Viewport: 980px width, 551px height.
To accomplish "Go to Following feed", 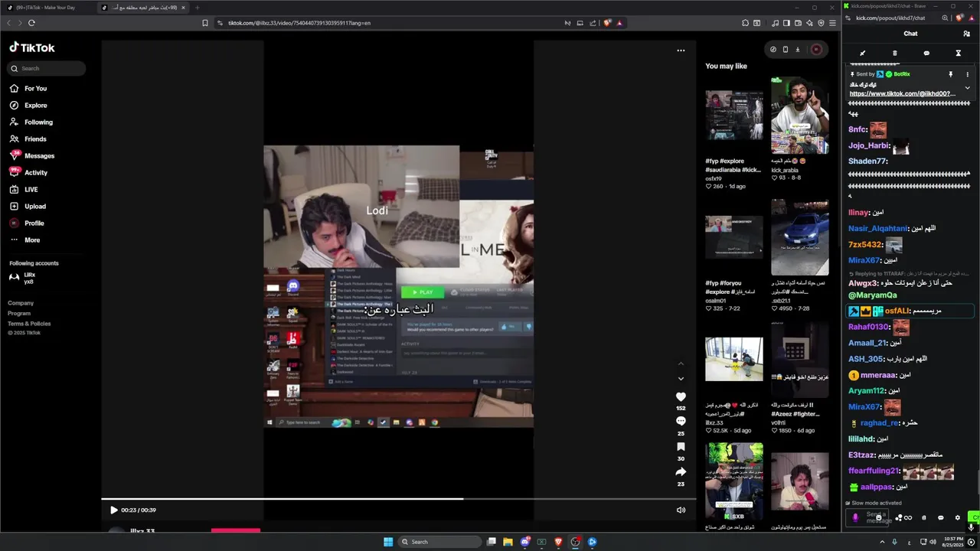I will (31, 122).
